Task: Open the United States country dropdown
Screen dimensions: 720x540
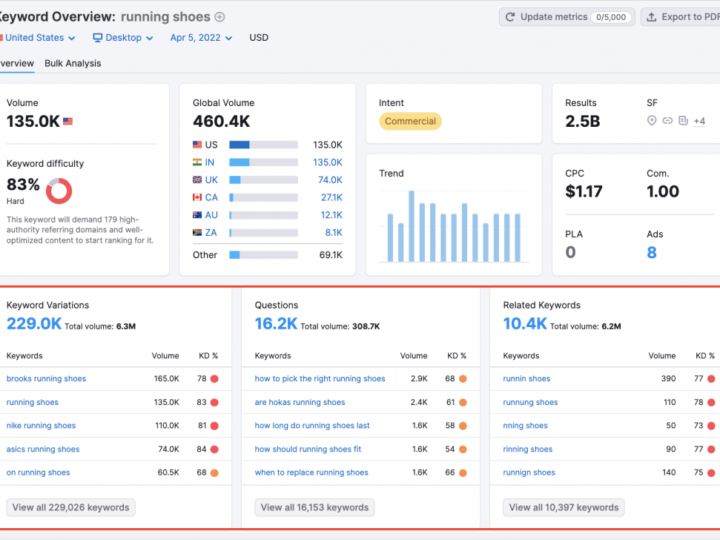Action: click(38, 38)
